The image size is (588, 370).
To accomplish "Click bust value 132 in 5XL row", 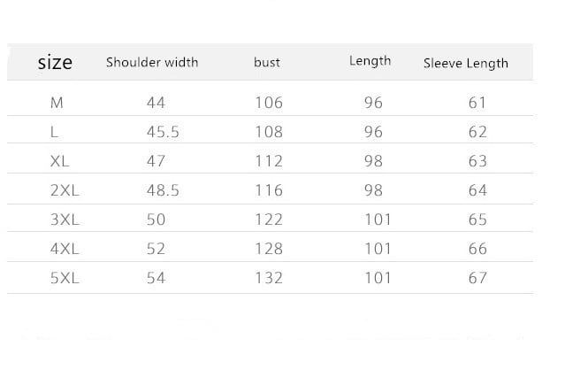I will click(x=269, y=278).
